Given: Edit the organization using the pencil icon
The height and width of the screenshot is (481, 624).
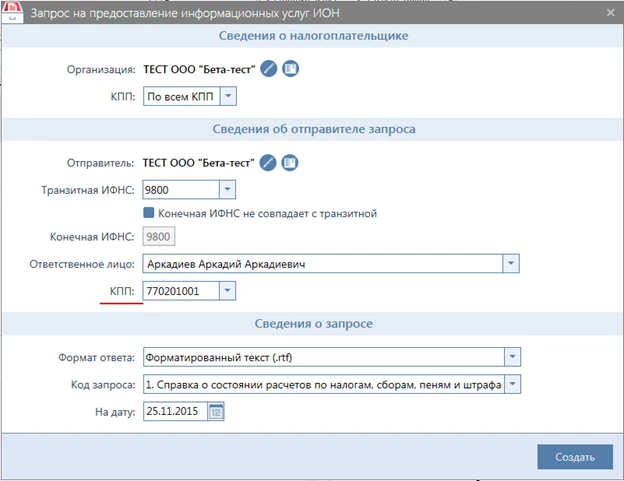Looking at the screenshot, I should (269, 69).
